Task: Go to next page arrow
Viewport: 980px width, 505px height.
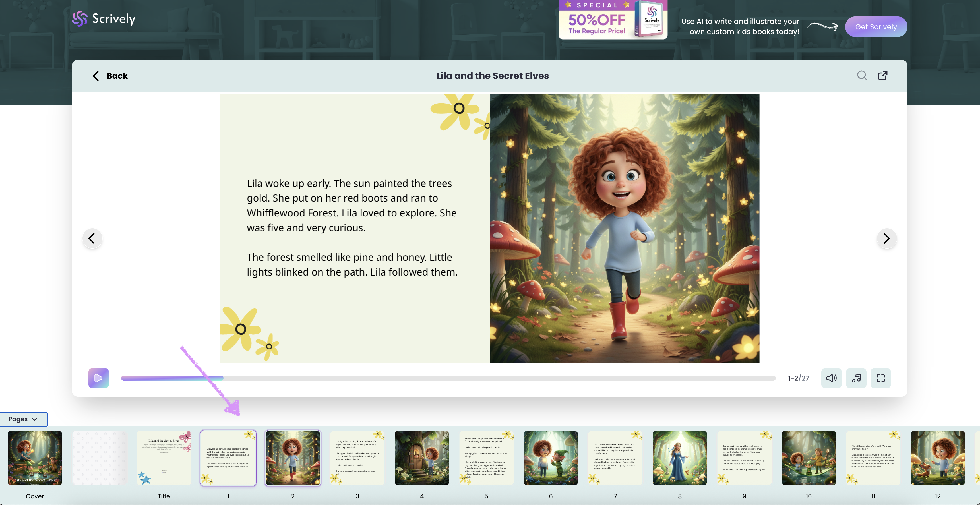Action: tap(886, 239)
